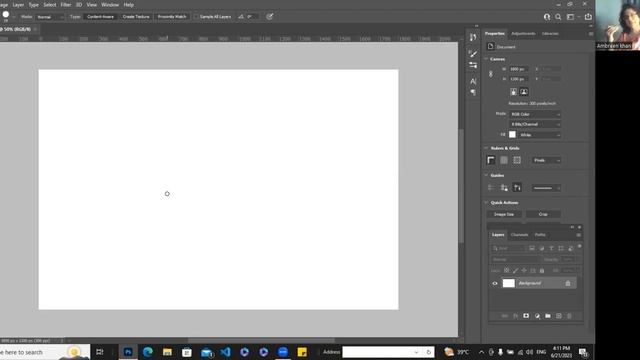
Task: Click the pressure for size icon in options bar
Action: coord(270,17)
